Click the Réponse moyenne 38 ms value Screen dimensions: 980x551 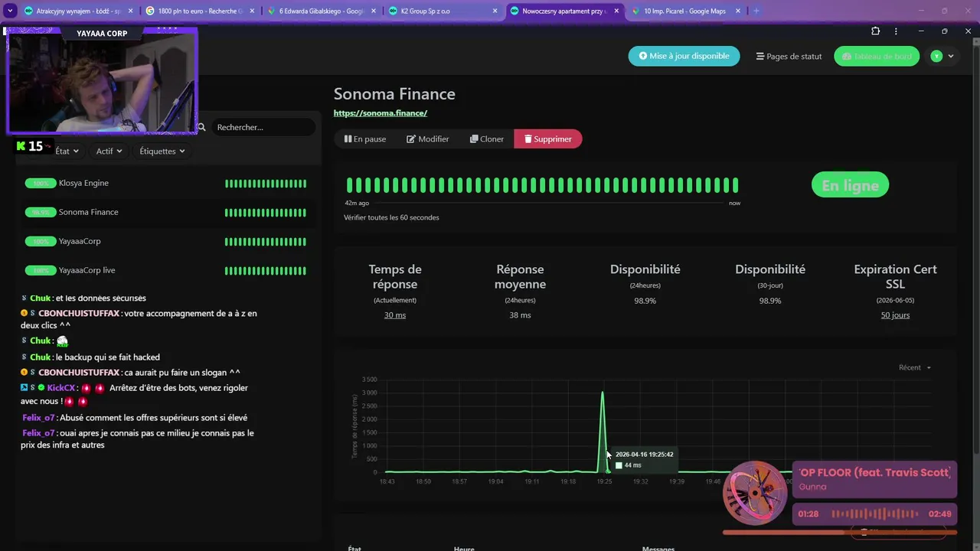[520, 315]
